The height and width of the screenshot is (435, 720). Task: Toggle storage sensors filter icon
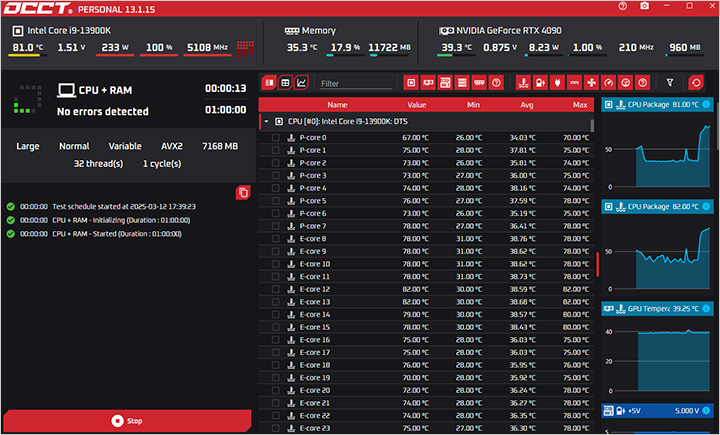(462, 83)
